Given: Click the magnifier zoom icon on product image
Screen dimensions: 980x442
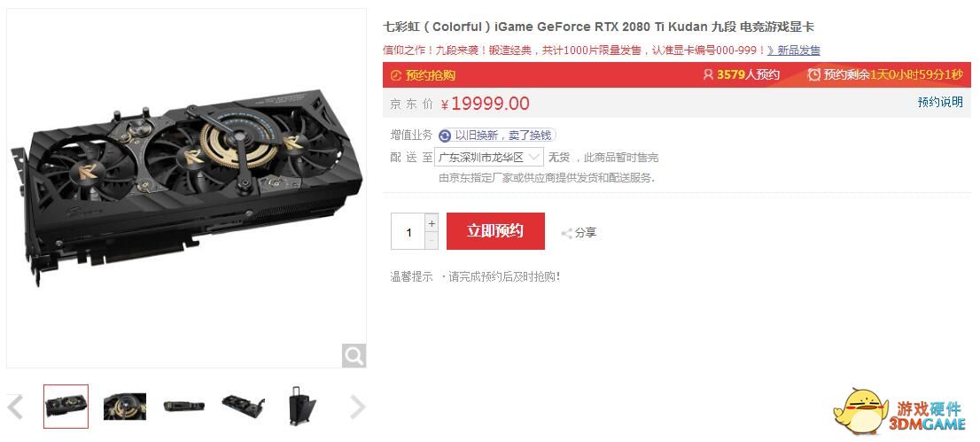Looking at the screenshot, I should coord(354,356).
